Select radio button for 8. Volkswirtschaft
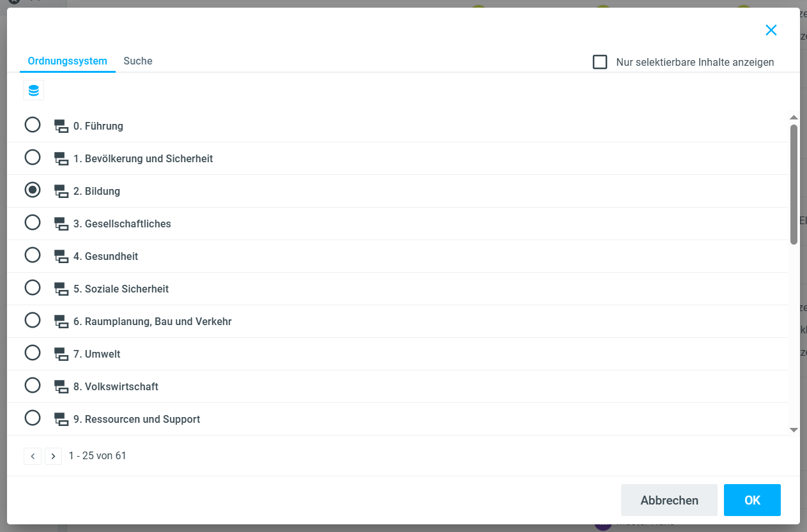This screenshot has height=532, width=807. 33,386
